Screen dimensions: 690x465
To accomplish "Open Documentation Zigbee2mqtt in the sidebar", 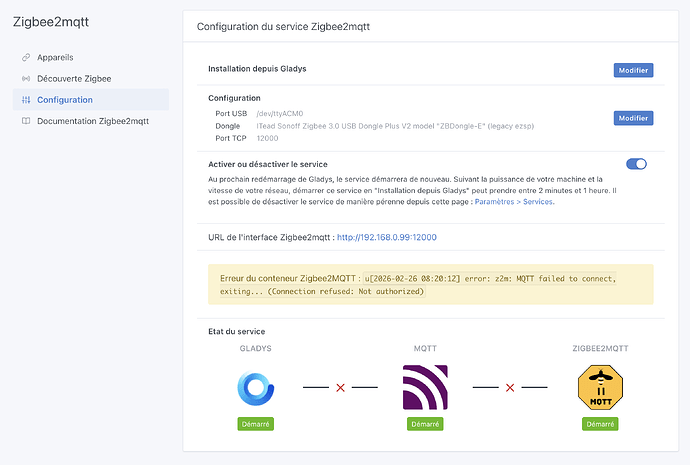I will click(x=92, y=121).
